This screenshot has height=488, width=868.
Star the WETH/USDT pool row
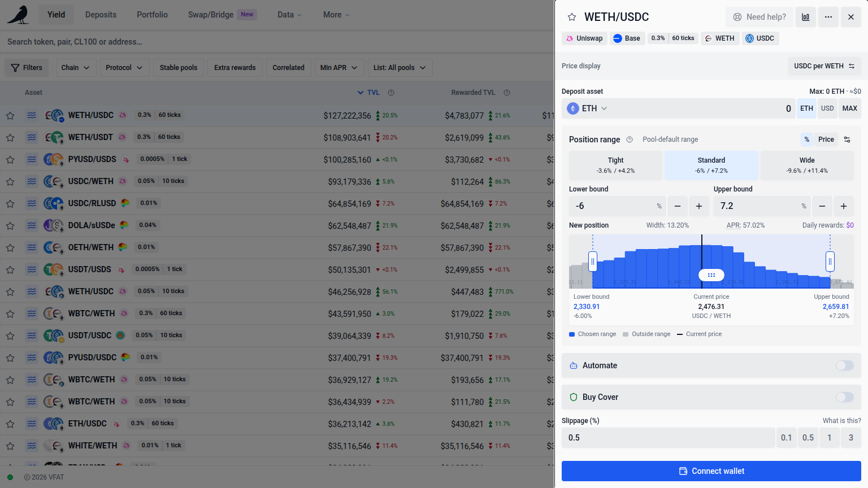[10, 137]
